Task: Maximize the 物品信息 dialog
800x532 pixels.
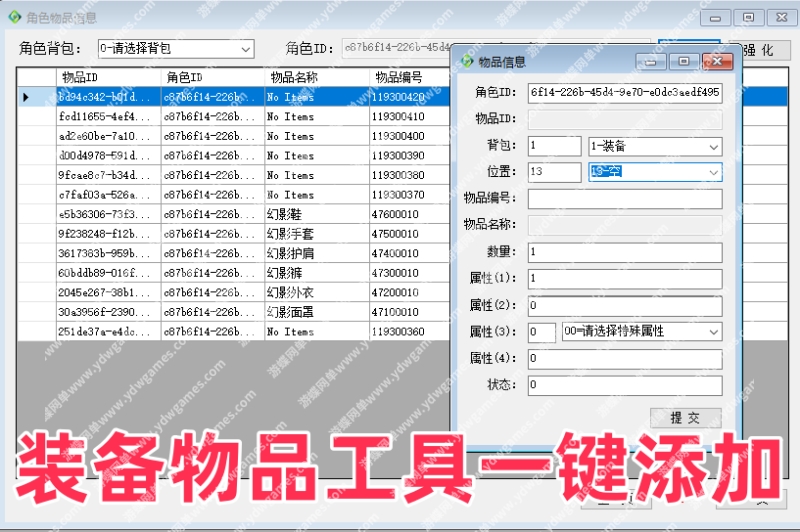Action: click(684, 62)
